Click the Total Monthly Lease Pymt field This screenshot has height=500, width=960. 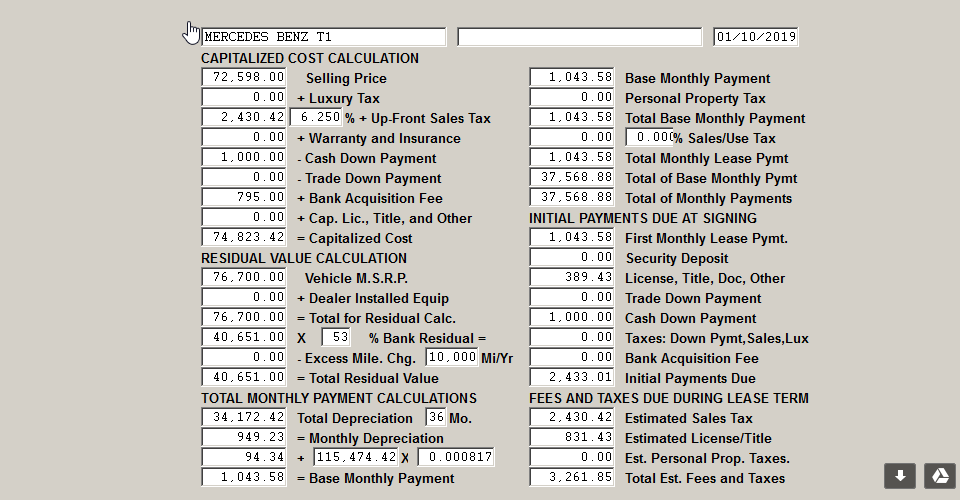click(x=572, y=157)
